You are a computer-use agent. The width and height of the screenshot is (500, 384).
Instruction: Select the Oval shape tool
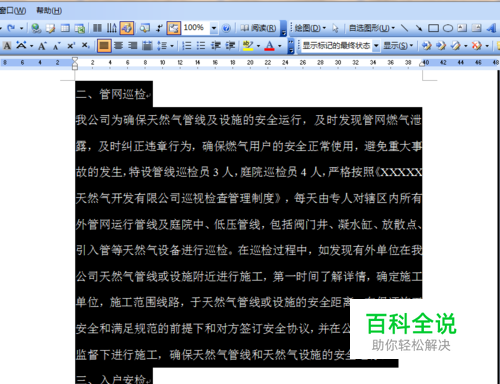point(448,28)
